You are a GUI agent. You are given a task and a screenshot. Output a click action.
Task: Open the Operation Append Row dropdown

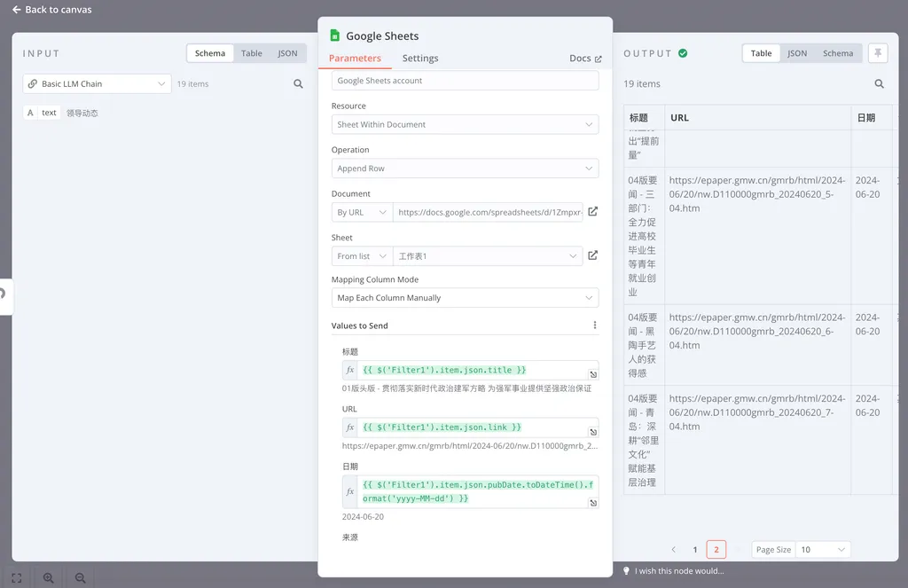[x=465, y=169]
